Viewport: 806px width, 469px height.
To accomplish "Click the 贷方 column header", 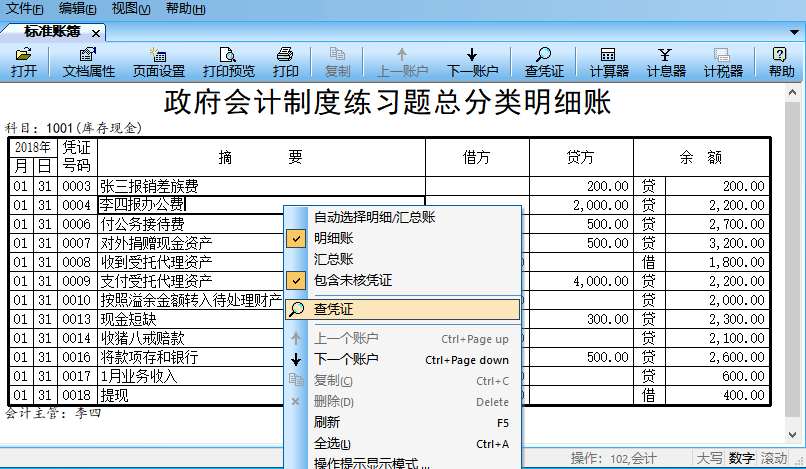I will point(580,157).
